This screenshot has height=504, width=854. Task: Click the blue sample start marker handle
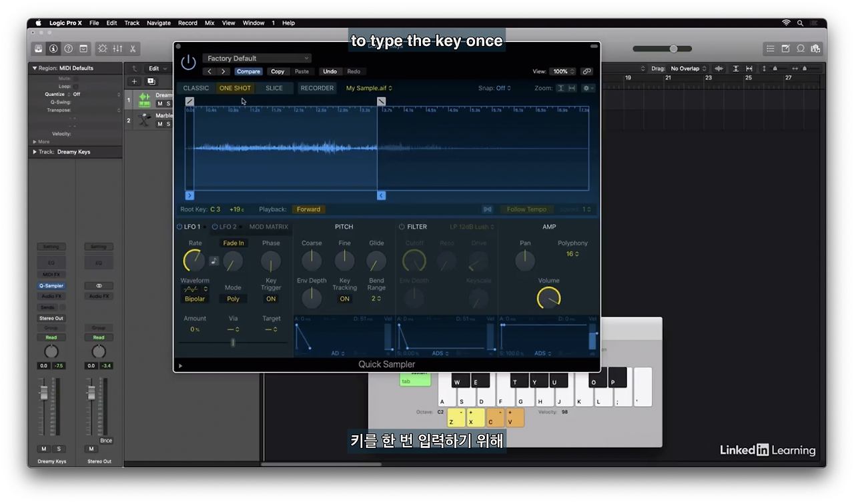[189, 195]
